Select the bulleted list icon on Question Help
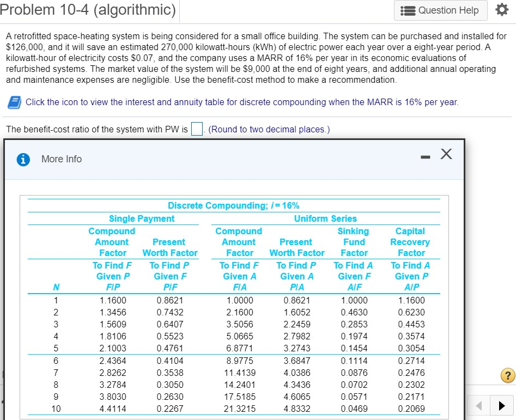This screenshot has width=516, height=420. 408,10
